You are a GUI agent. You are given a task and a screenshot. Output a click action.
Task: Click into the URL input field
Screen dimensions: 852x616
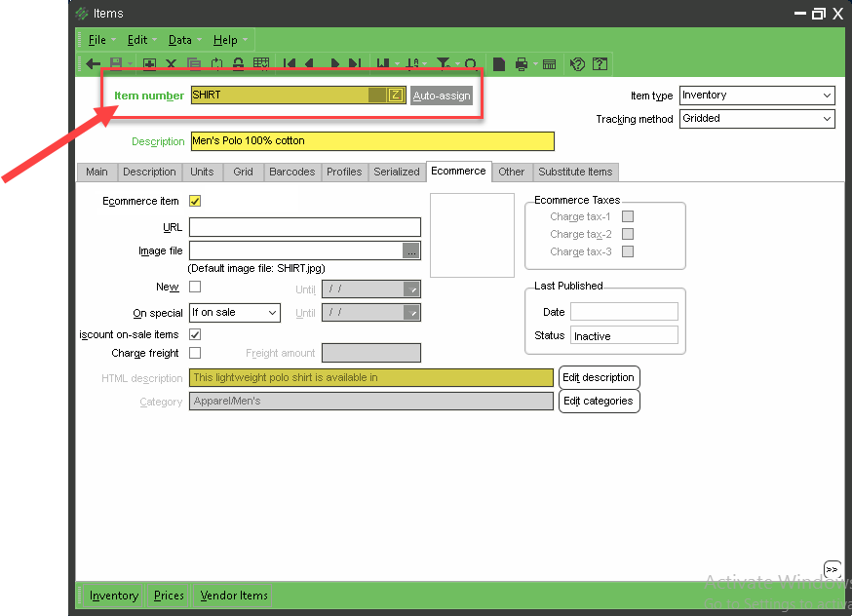(305, 227)
